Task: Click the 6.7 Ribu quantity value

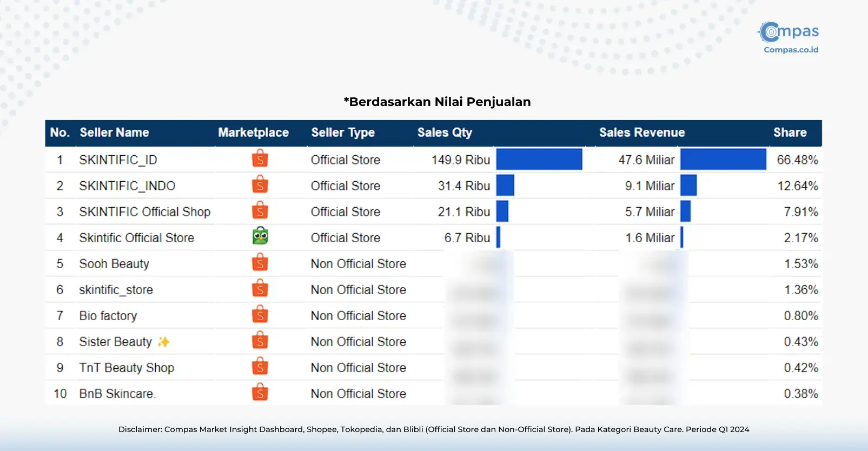Action: (x=467, y=238)
